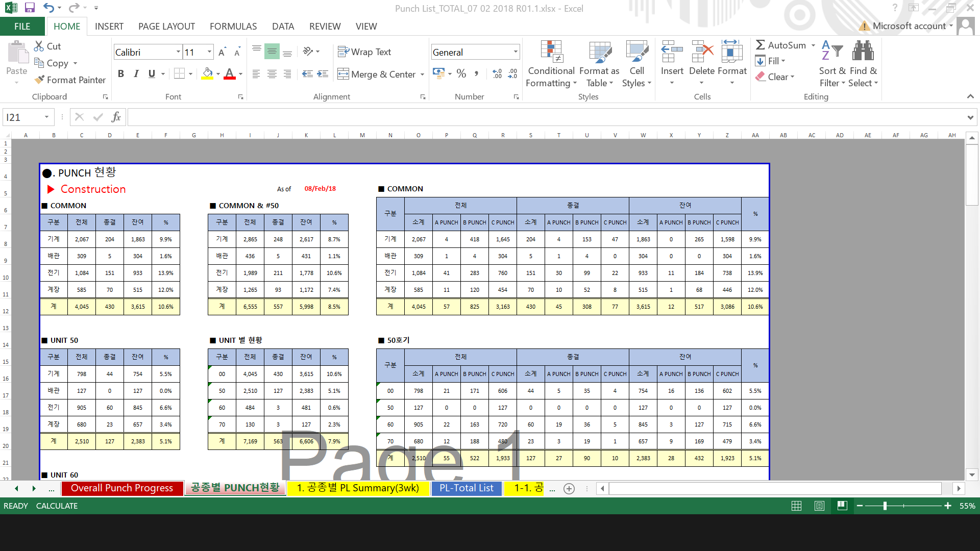Click the AutoSum sigma icon
This screenshot has width=980, height=551.
pyautogui.click(x=760, y=45)
